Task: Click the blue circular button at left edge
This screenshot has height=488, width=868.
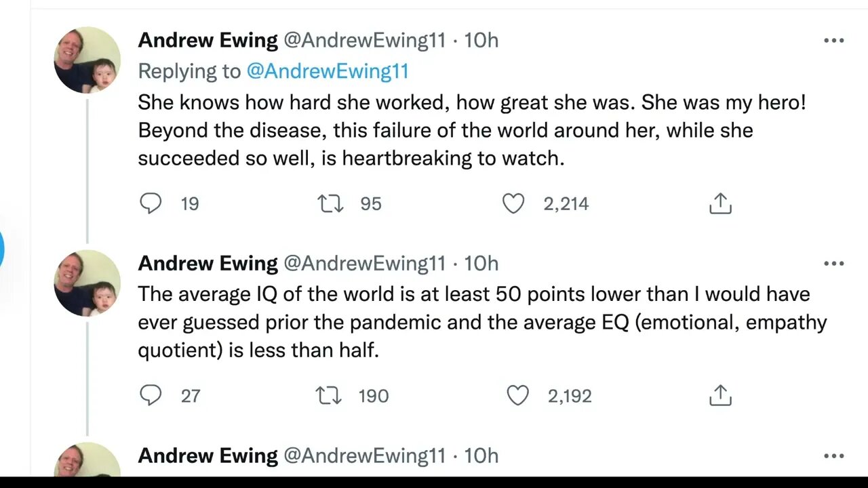Action: (2, 248)
